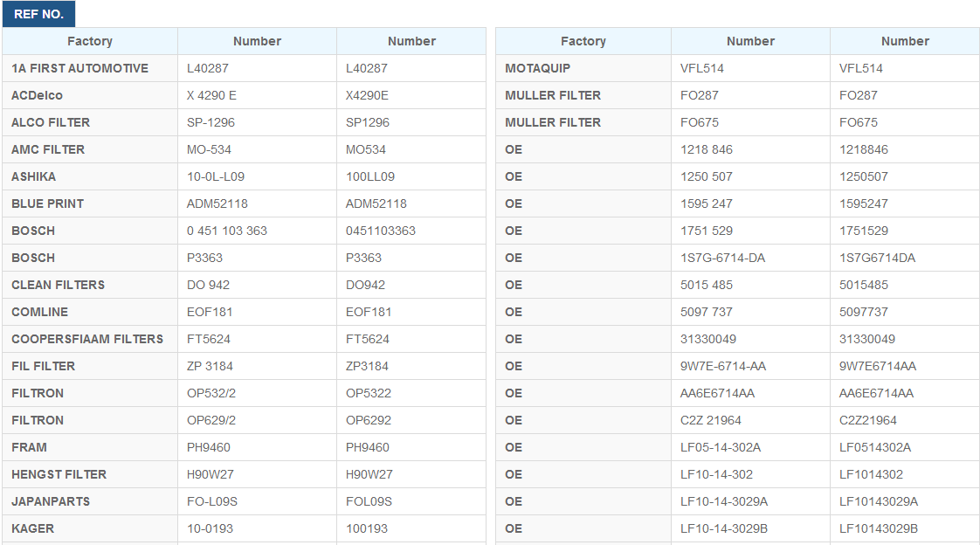This screenshot has width=980, height=545.
Task: Select the ACDelco factory name
Action: (37, 95)
